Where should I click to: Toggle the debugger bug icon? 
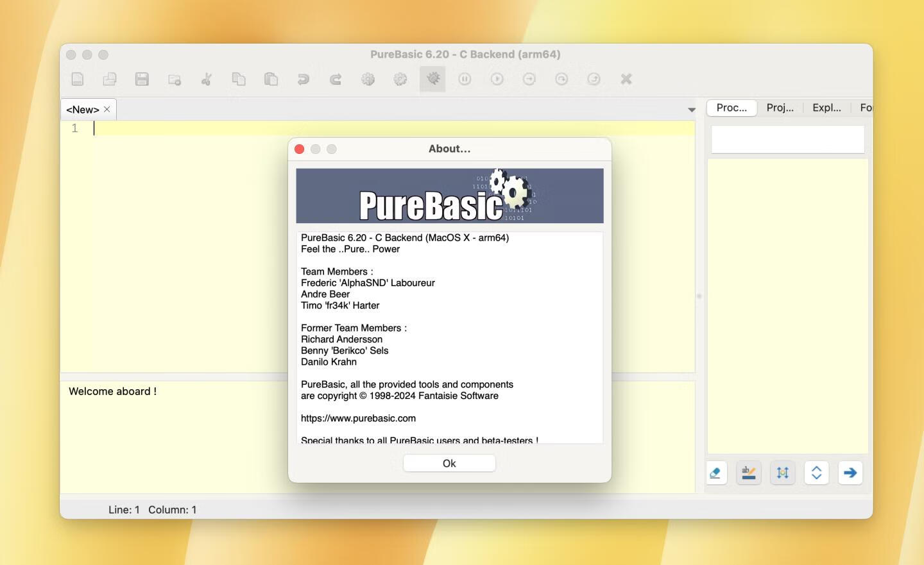(x=433, y=79)
